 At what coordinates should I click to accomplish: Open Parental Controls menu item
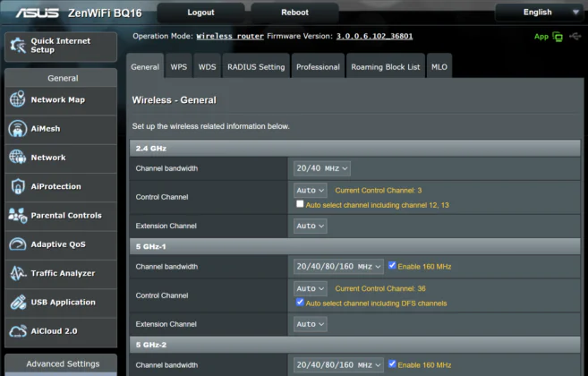pyautogui.click(x=61, y=216)
